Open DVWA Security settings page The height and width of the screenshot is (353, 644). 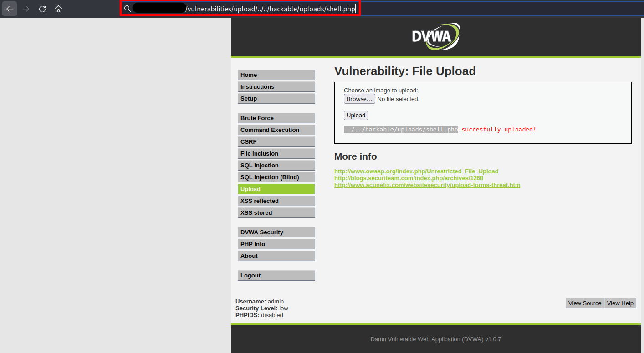(276, 232)
